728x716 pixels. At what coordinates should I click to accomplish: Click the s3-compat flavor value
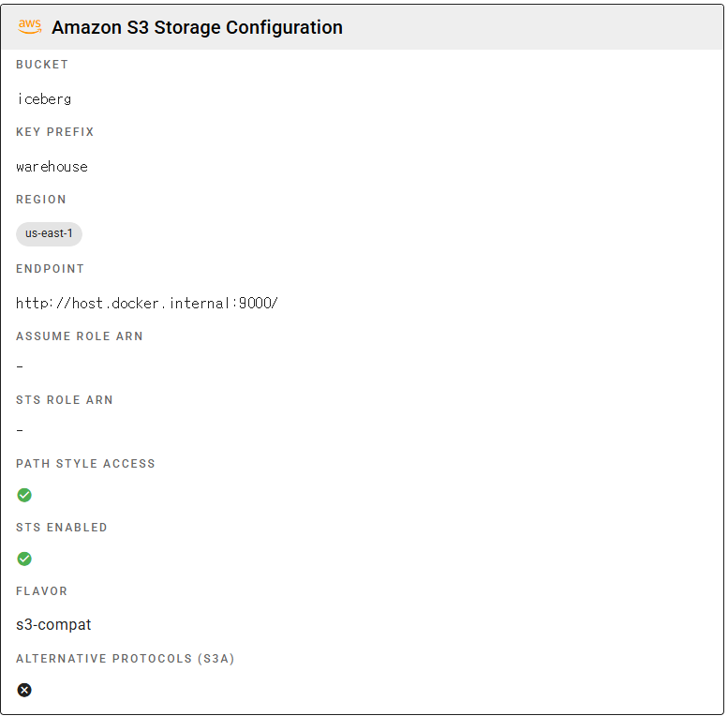pyautogui.click(x=53, y=624)
